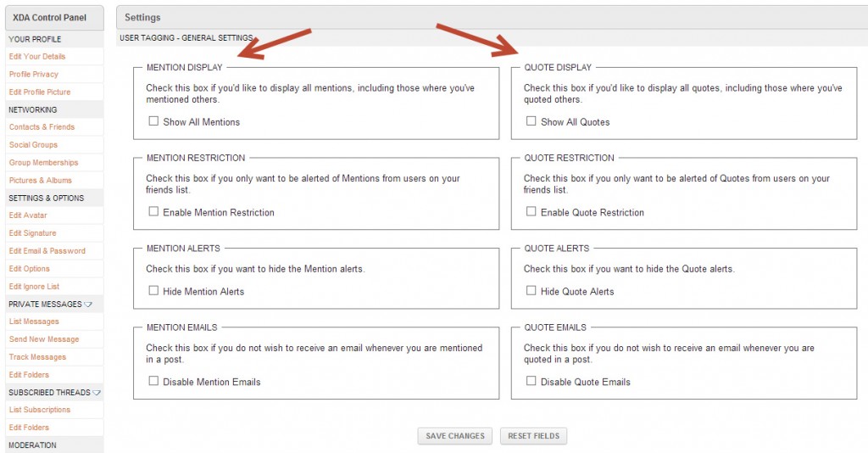Viewport: 868px width, 453px height.
Task: Tick Enable Mention Restriction
Action: tap(153, 211)
